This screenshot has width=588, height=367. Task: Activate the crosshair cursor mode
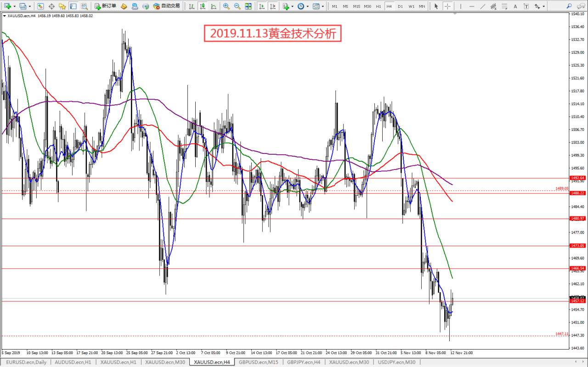pos(447,6)
